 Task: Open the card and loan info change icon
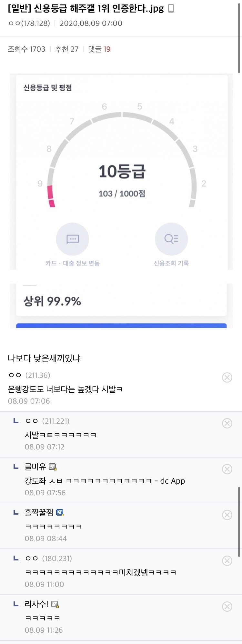coord(73,239)
